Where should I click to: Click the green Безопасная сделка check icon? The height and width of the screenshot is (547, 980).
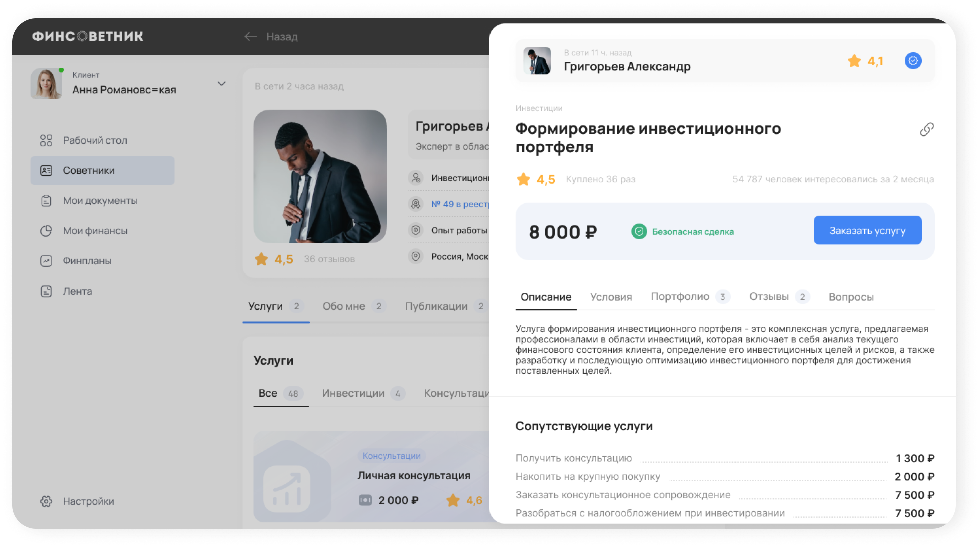point(639,231)
